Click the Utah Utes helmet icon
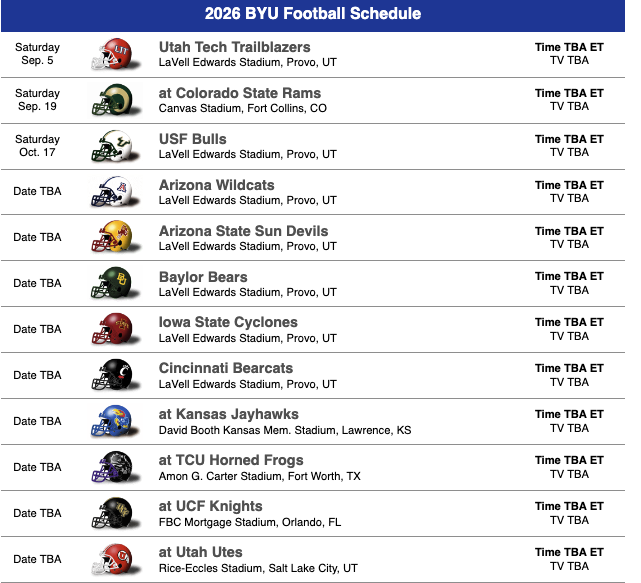Viewport: 641px width, 583px height. pos(112,560)
